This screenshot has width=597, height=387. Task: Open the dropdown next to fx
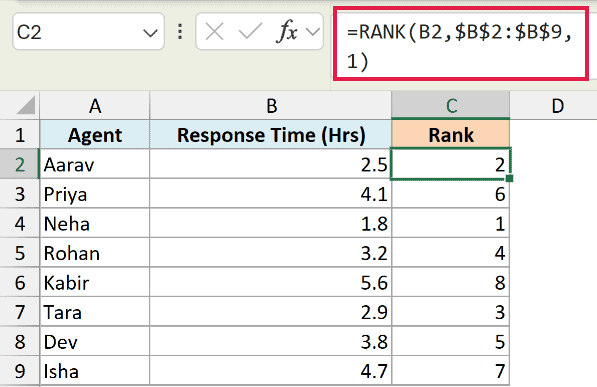pyautogui.click(x=313, y=32)
